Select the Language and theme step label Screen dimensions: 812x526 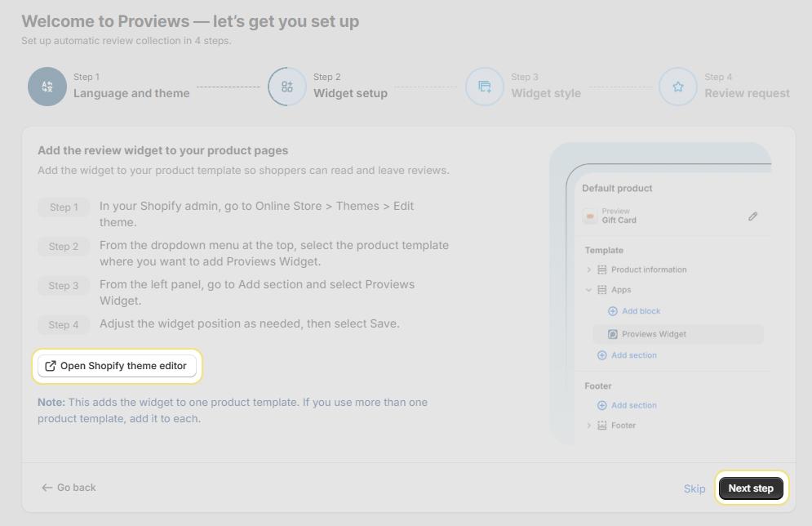(131, 93)
